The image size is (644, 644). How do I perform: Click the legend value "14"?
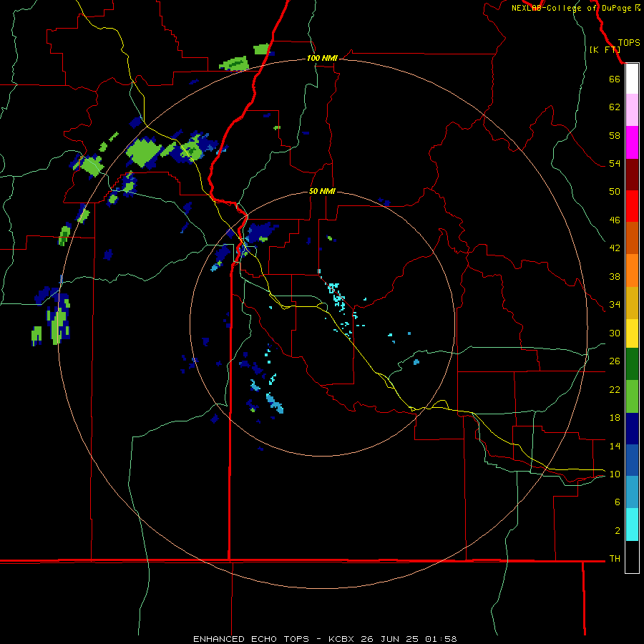point(615,446)
